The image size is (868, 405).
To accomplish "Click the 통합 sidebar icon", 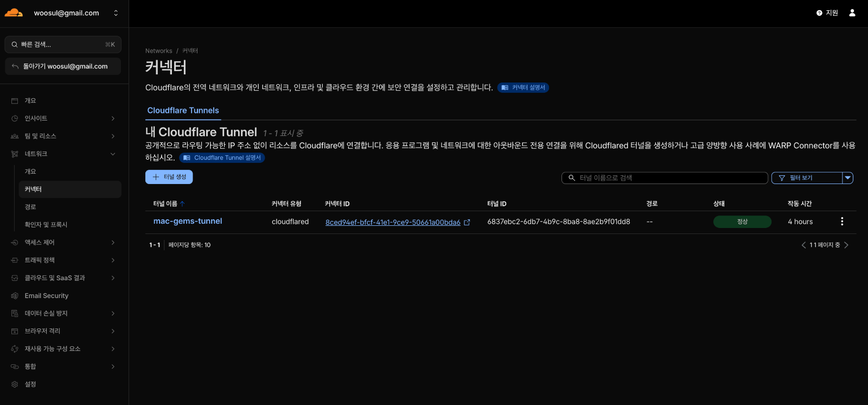I will (15, 367).
